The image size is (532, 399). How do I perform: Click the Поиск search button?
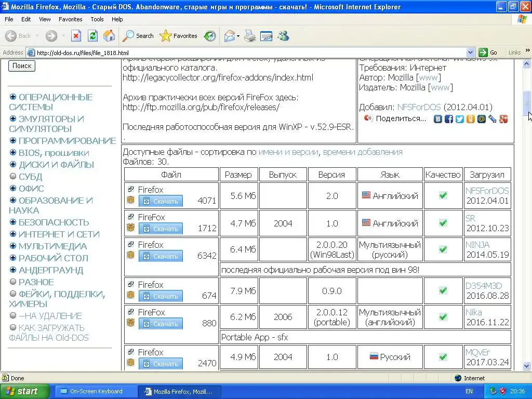coord(22,66)
